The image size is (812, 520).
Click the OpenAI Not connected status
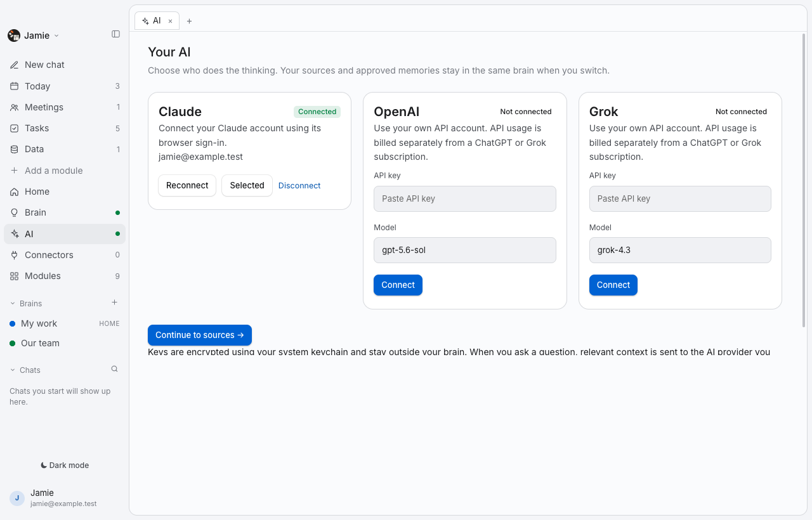point(526,112)
